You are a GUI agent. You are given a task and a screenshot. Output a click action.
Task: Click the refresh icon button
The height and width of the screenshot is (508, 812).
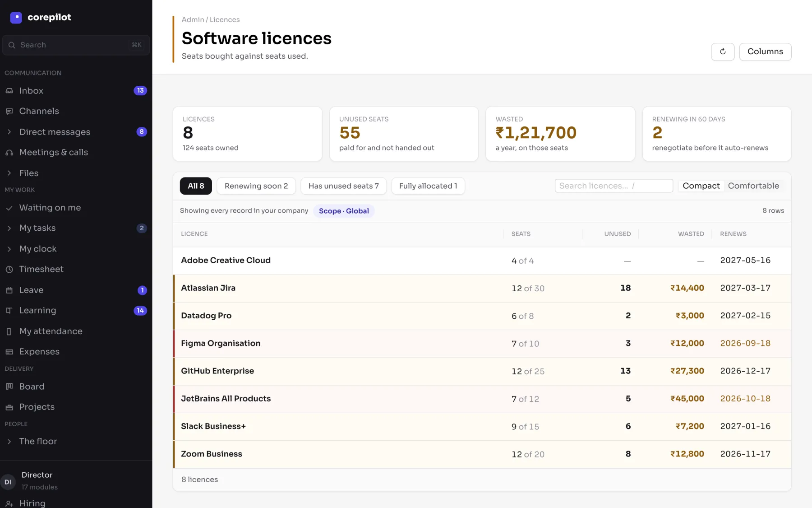tap(723, 51)
